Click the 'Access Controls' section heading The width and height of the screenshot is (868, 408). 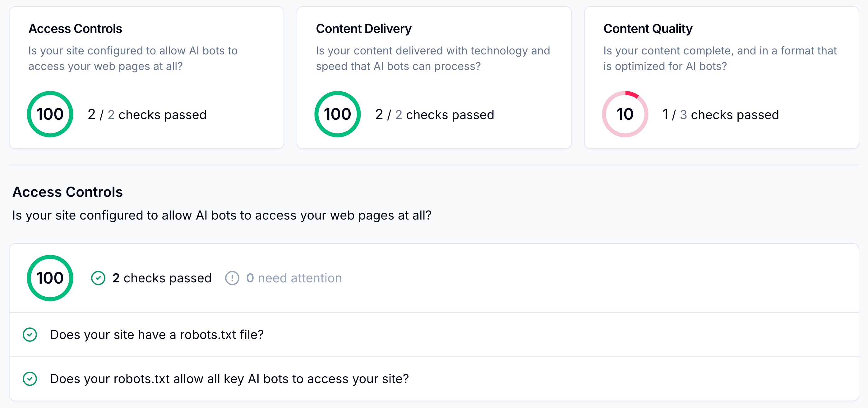point(67,192)
